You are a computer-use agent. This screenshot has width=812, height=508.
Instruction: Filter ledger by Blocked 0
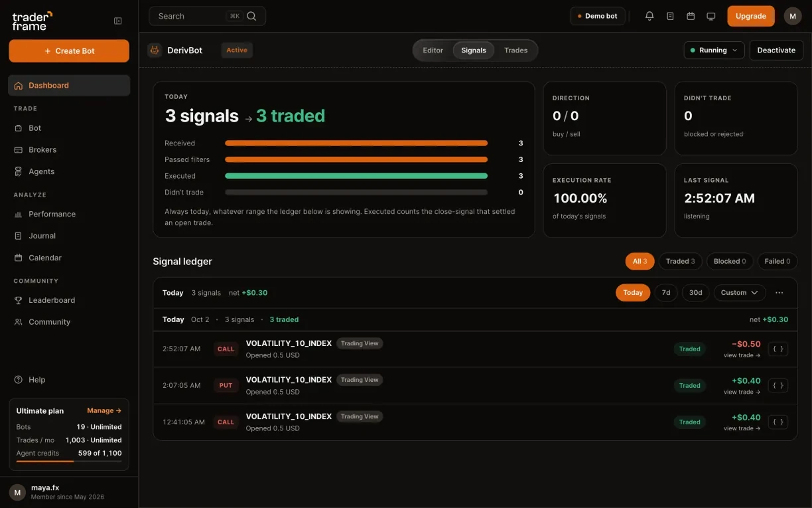(730, 262)
